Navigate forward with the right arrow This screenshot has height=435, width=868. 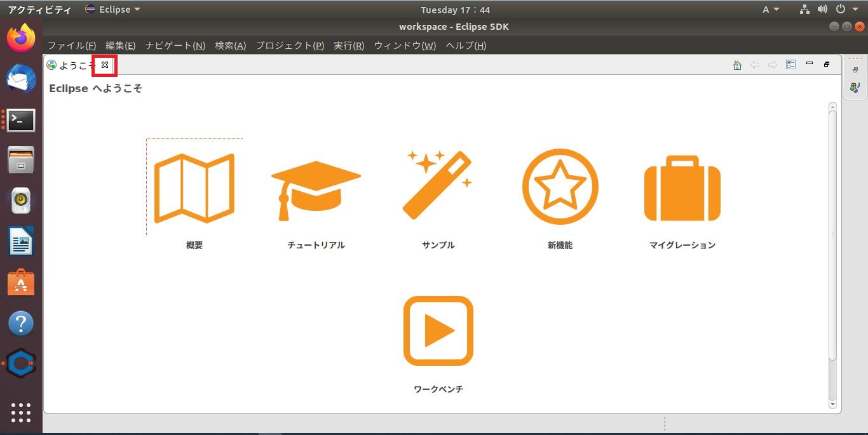[x=773, y=65]
